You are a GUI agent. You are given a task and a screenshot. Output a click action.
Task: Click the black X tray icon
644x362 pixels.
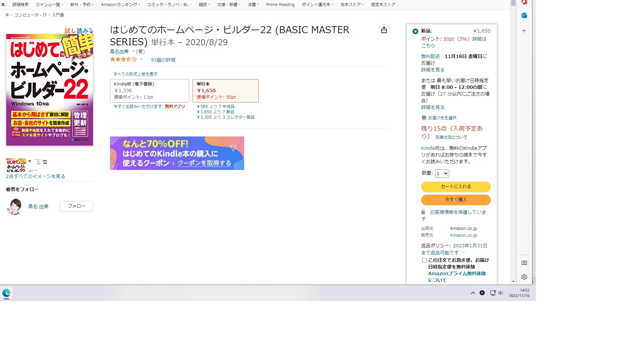482,293
